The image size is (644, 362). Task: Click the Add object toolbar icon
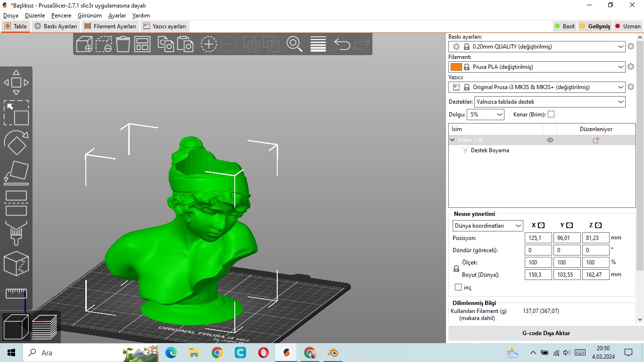(84, 44)
